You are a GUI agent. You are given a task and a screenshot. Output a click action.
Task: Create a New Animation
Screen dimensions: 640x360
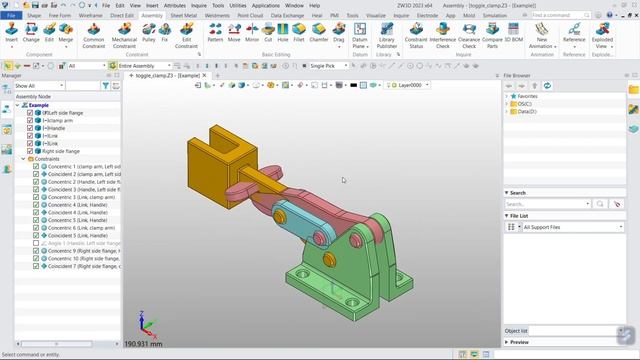(542, 35)
